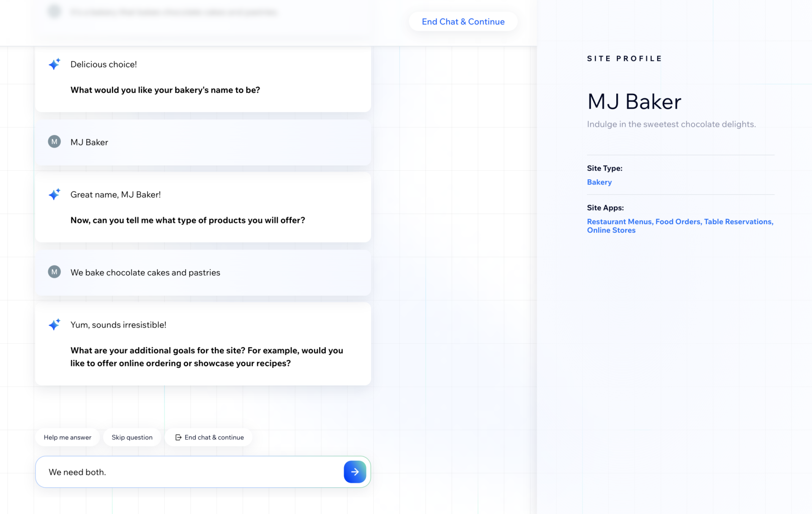This screenshot has width=812, height=514.
Task: Click the exit icon in the End chat chip
Action: [x=178, y=437]
